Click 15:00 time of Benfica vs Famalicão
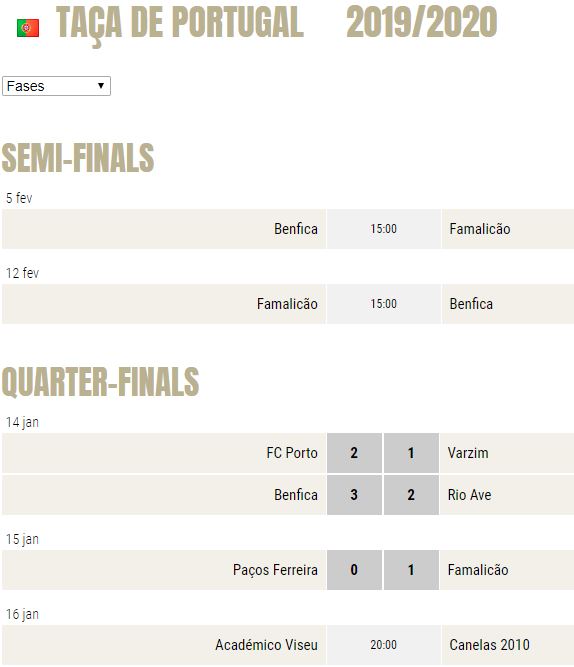The height and width of the screenshot is (667, 574). tap(383, 229)
